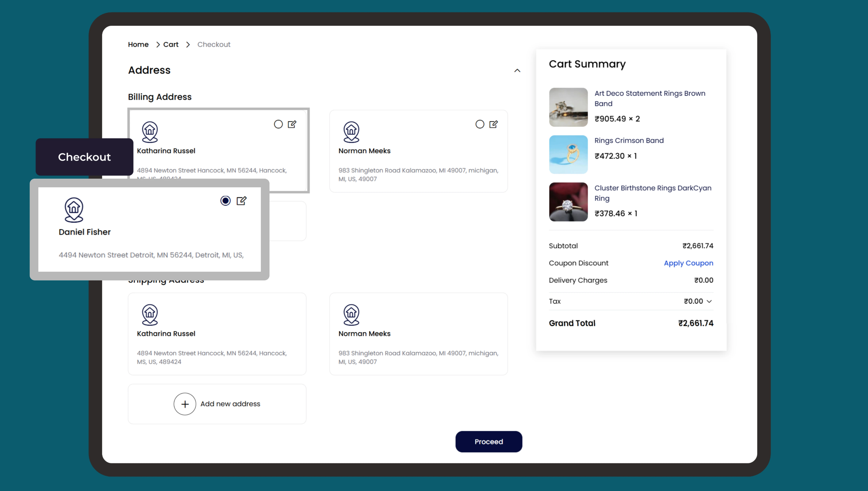Click Apply Coupon link
Viewport: 868px width, 491px height.
(x=688, y=263)
